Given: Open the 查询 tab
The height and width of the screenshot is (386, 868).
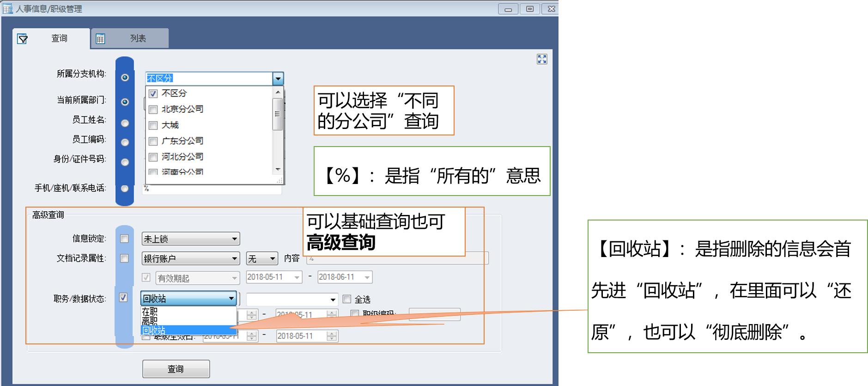Looking at the screenshot, I should [59, 38].
